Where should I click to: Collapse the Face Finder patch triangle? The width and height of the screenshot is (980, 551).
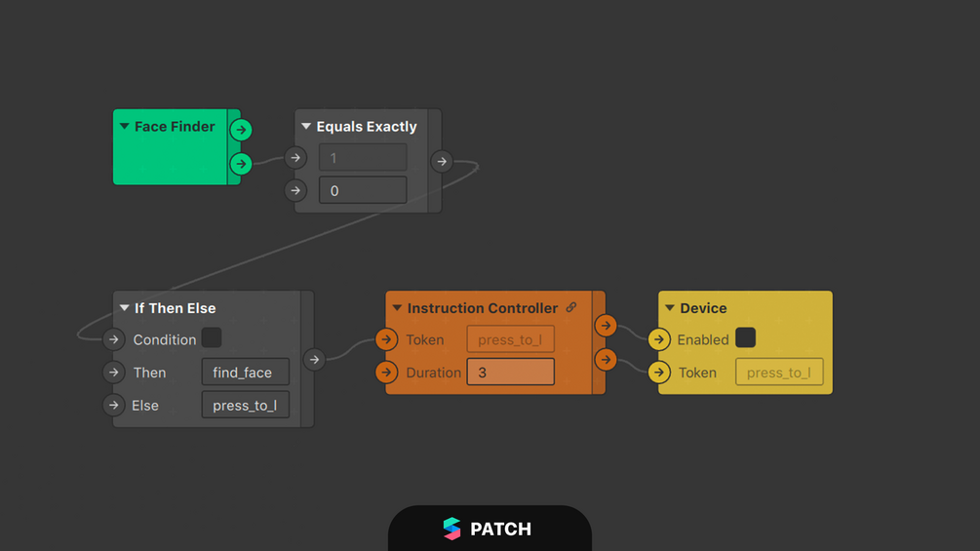pos(125,126)
